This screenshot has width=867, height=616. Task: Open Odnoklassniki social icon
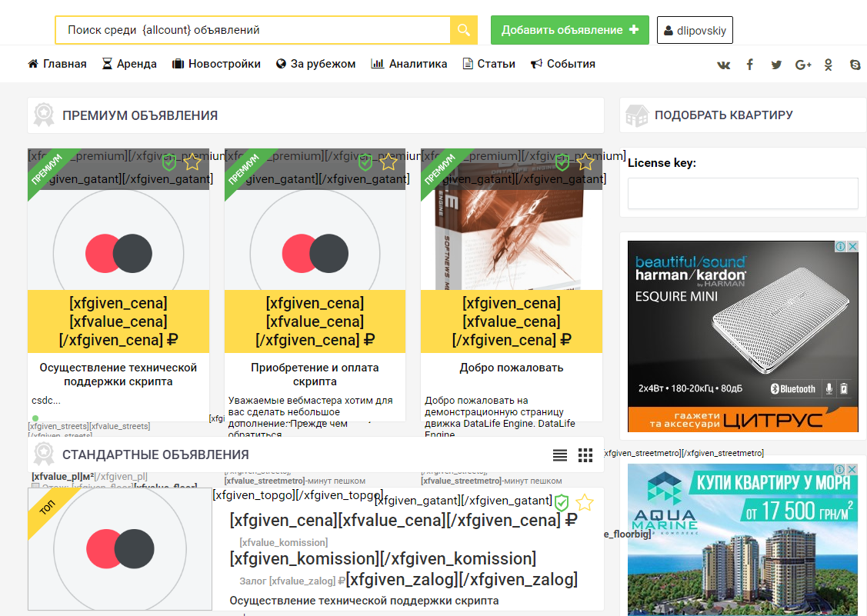829,65
